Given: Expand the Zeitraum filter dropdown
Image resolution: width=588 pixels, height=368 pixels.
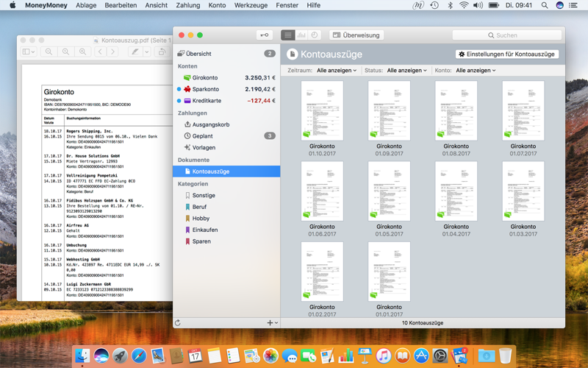Looking at the screenshot, I should click(337, 70).
